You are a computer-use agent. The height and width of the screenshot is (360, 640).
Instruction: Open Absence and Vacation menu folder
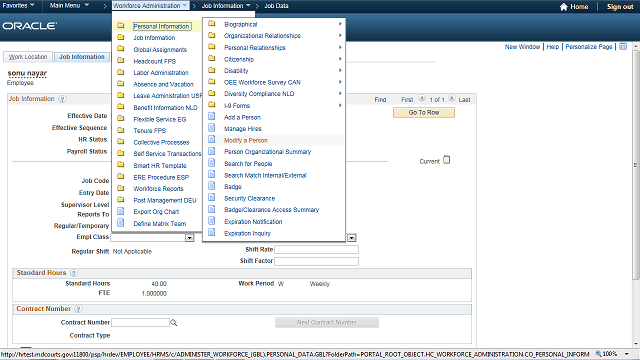(163, 84)
